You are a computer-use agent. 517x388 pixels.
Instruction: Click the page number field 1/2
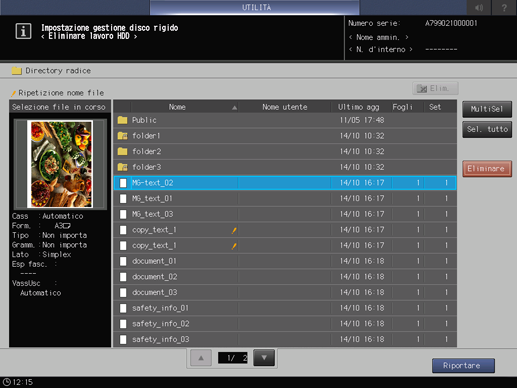pyautogui.click(x=233, y=358)
